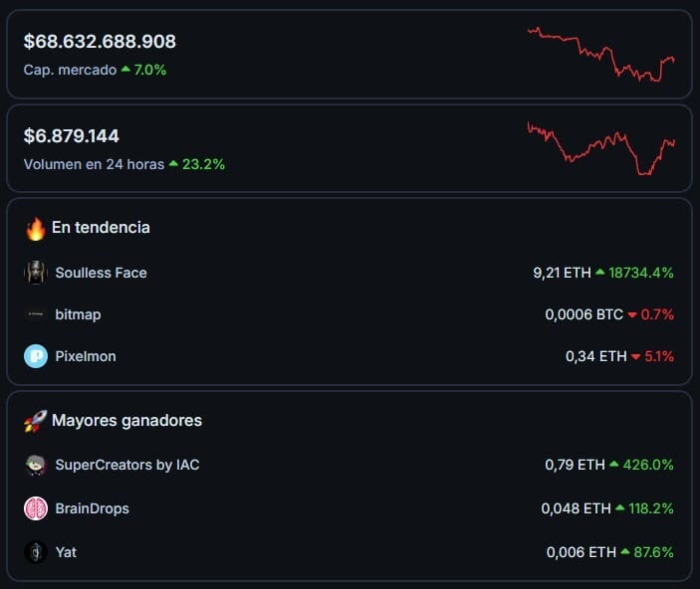Open the bitmap collection link
700x589 pixels.
[x=78, y=314]
